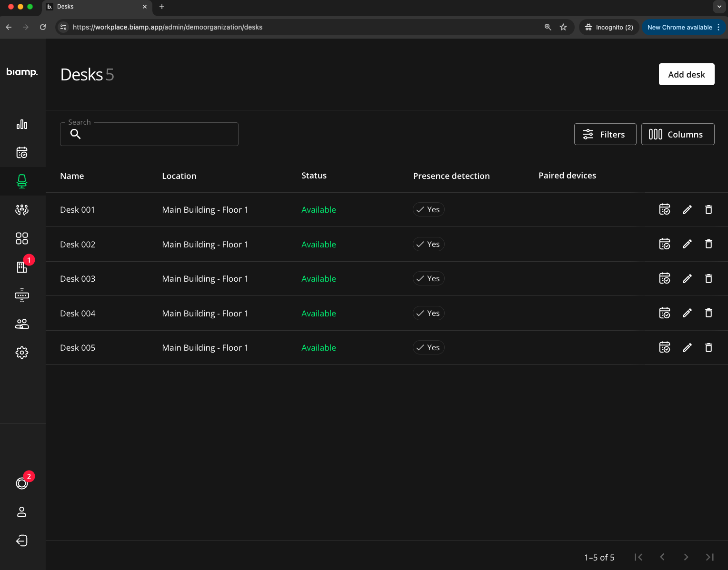
Task: Sort by the Name column header
Action: tap(72, 176)
